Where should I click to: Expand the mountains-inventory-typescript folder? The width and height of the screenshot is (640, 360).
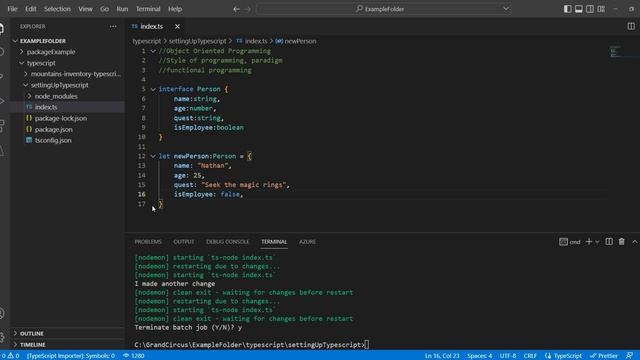(26, 74)
